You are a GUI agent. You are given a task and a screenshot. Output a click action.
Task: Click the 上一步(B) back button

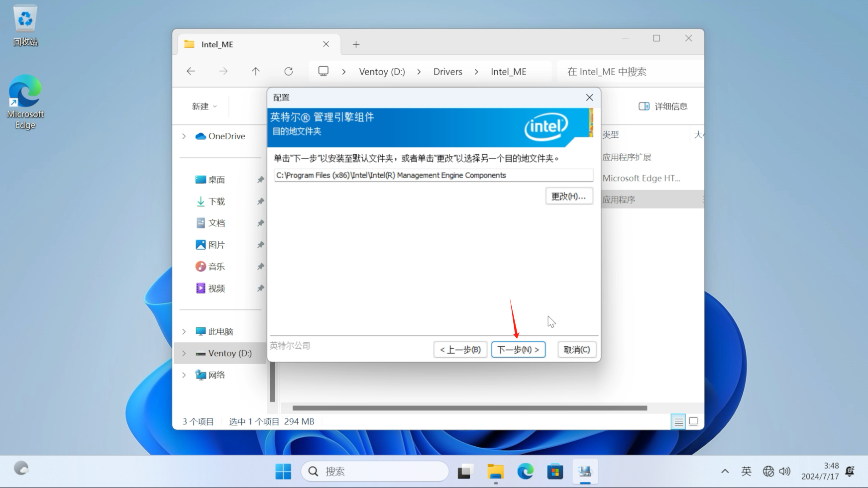point(460,350)
